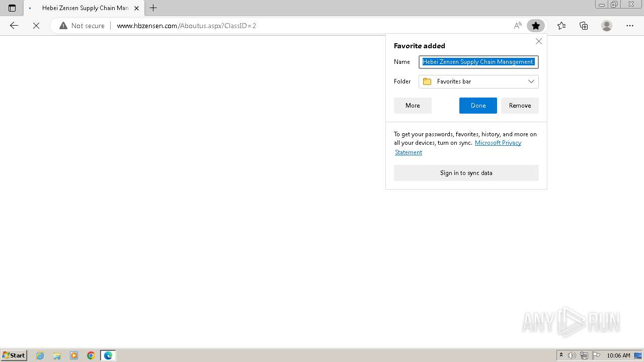The height and width of the screenshot is (362, 644).
Task: Click the More button
Action: click(413, 106)
